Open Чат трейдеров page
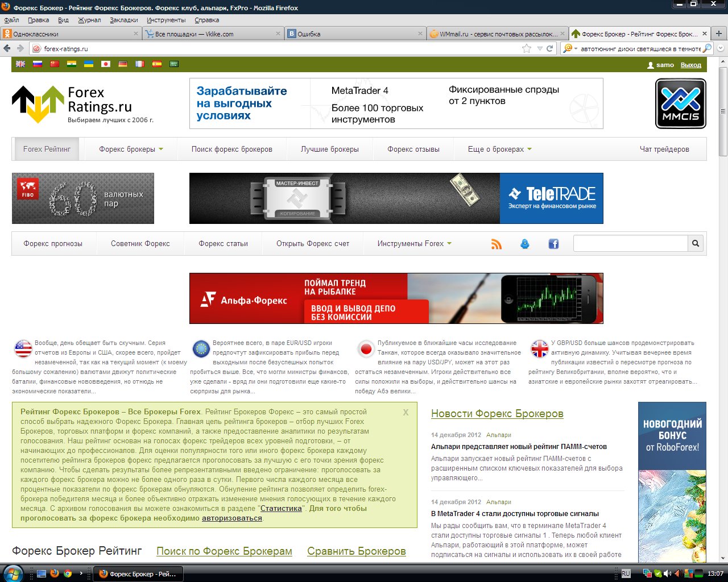Screen dimensions: 728x582 pyautogui.click(x=664, y=149)
